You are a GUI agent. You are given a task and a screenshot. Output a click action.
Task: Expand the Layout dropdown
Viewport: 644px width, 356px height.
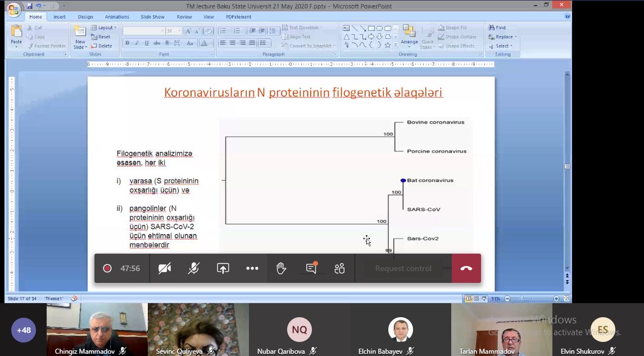[105, 28]
